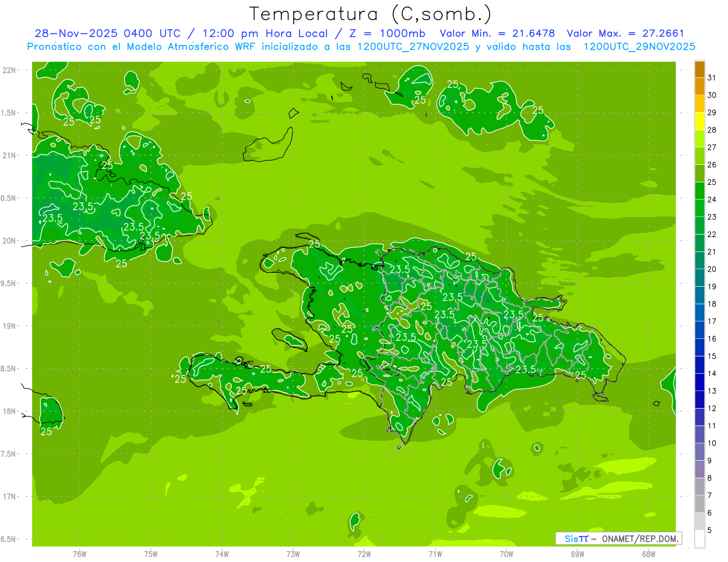
Task: Click the "17" legend scale value
Action: tap(712, 321)
